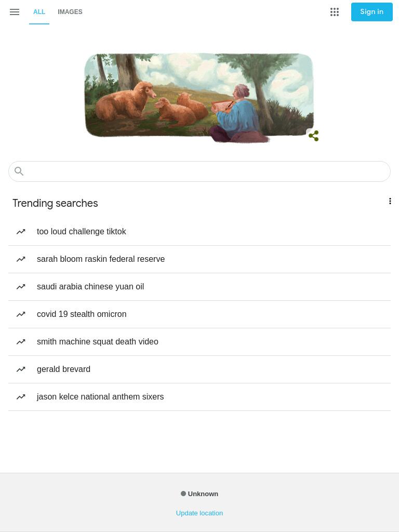Open the sheep painting doodle

coord(199,97)
